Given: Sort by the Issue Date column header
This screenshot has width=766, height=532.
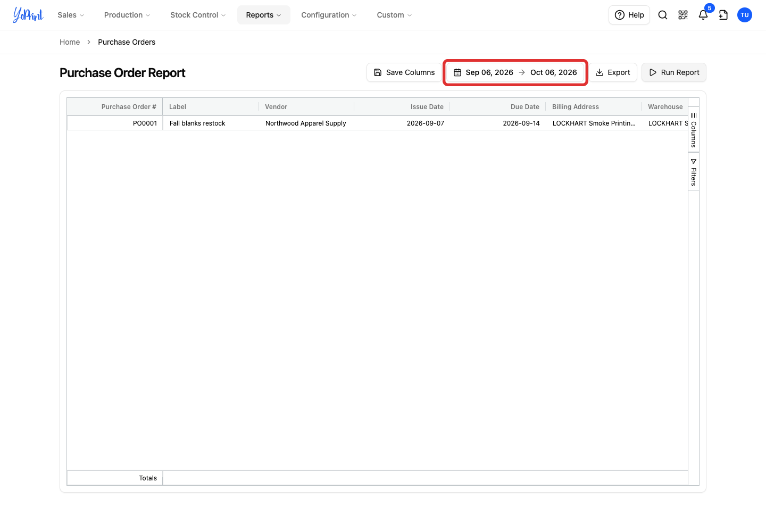Looking at the screenshot, I should coord(402,107).
